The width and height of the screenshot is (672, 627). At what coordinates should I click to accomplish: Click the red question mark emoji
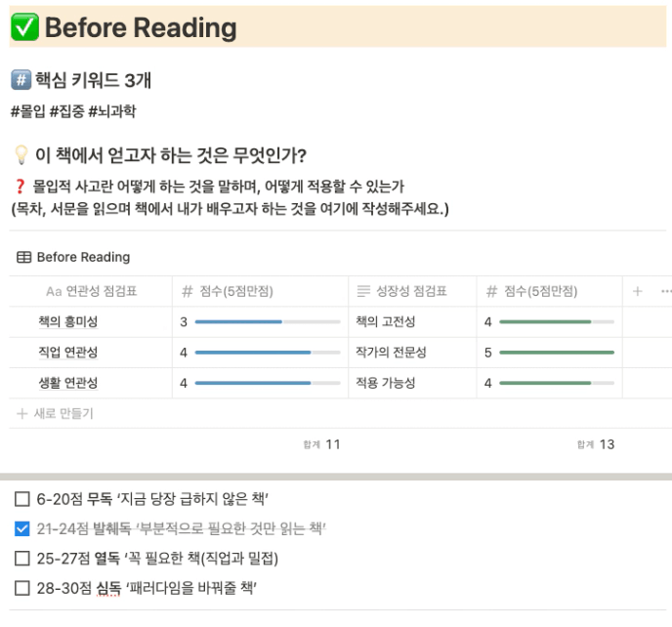[20, 187]
